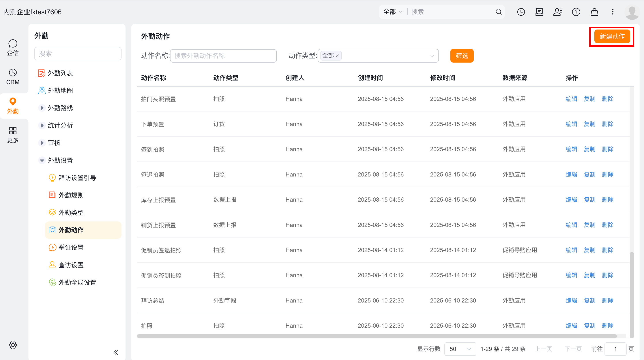Open the 全部 search scope dropdown
Image resolution: width=644 pixels, height=360 pixels.
(x=393, y=12)
